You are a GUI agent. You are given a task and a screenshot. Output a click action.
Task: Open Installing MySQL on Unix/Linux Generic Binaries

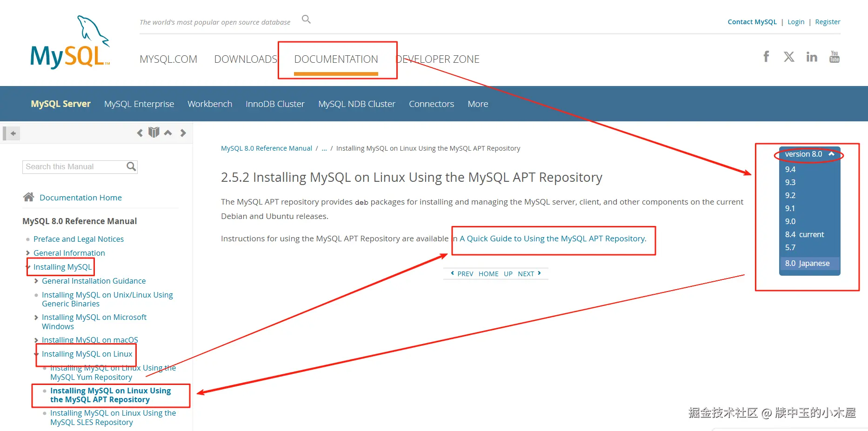click(107, 299)
